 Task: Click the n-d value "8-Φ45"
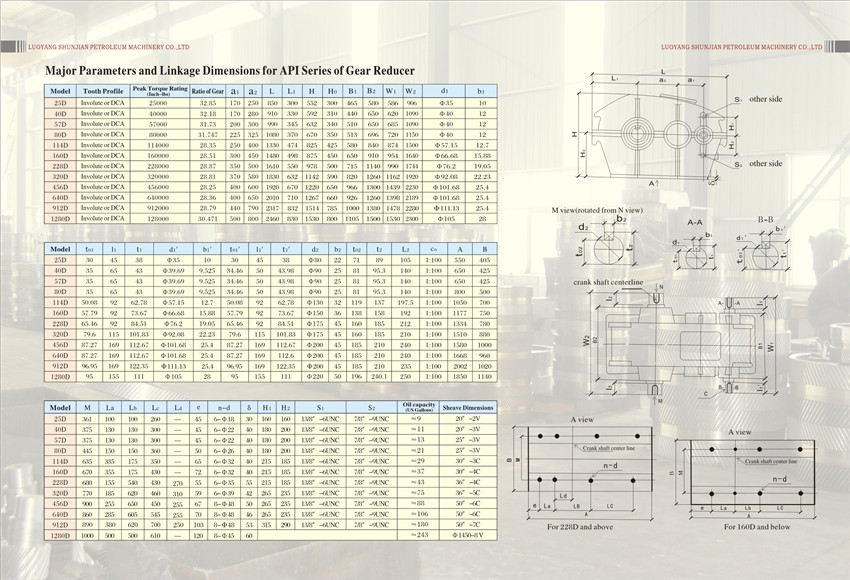(x=224, y=536)
